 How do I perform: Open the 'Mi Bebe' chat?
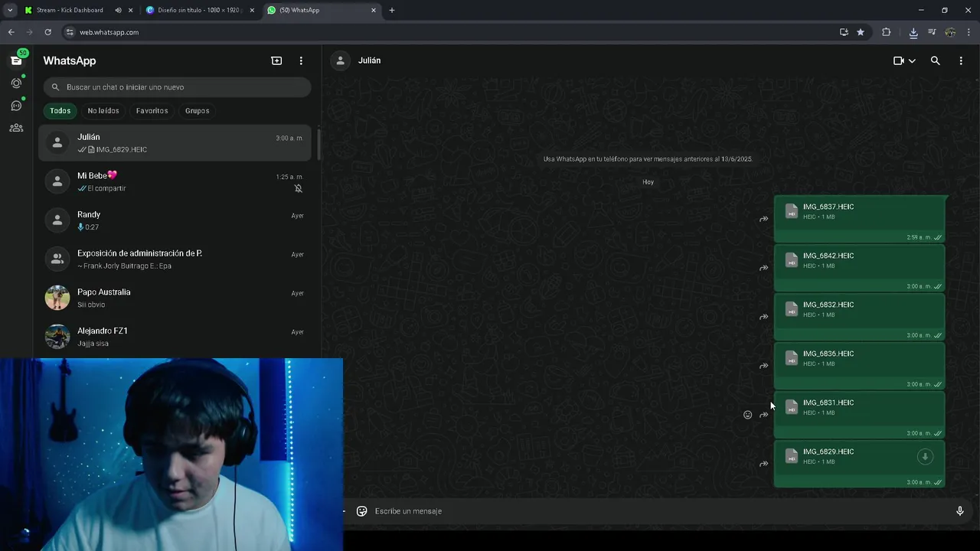175,181
